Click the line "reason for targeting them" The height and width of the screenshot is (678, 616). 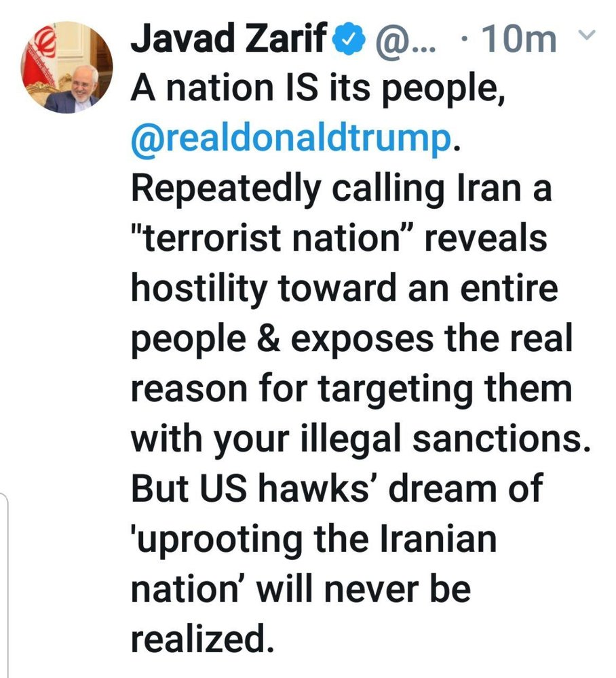(x=352, y=390)
